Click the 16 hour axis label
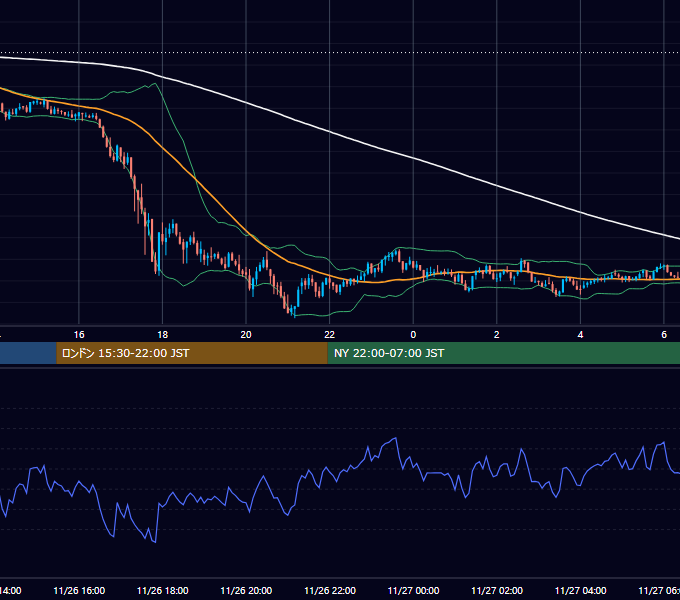The height and width of the screenshot is (600, 680). click(79, 335)
